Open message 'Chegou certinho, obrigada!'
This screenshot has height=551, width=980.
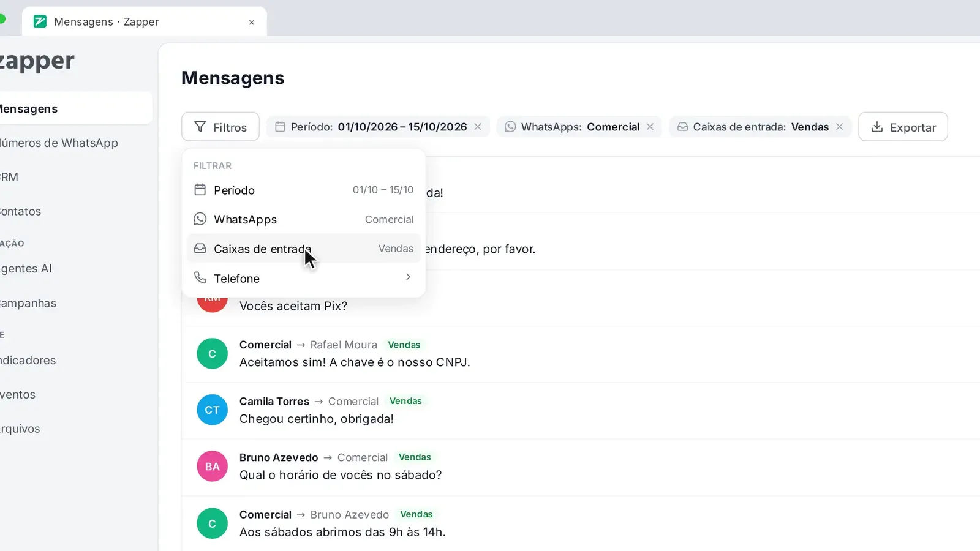coord(317,419)
